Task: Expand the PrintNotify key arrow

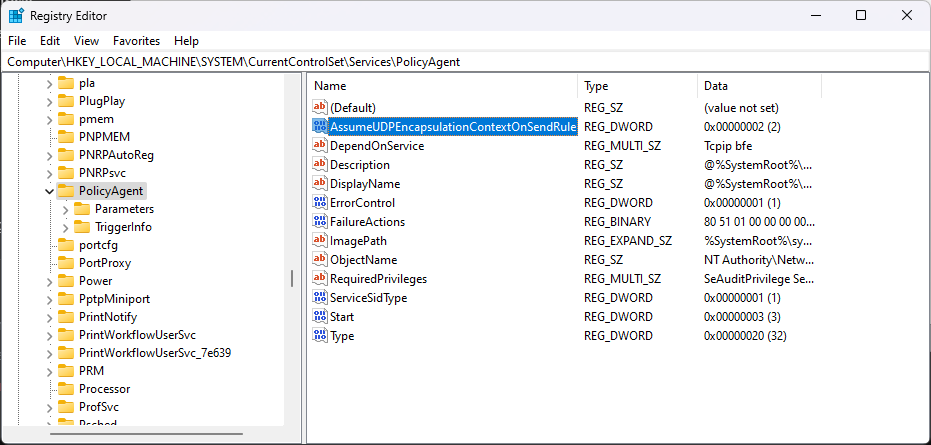Action: (x=49, y=317)
